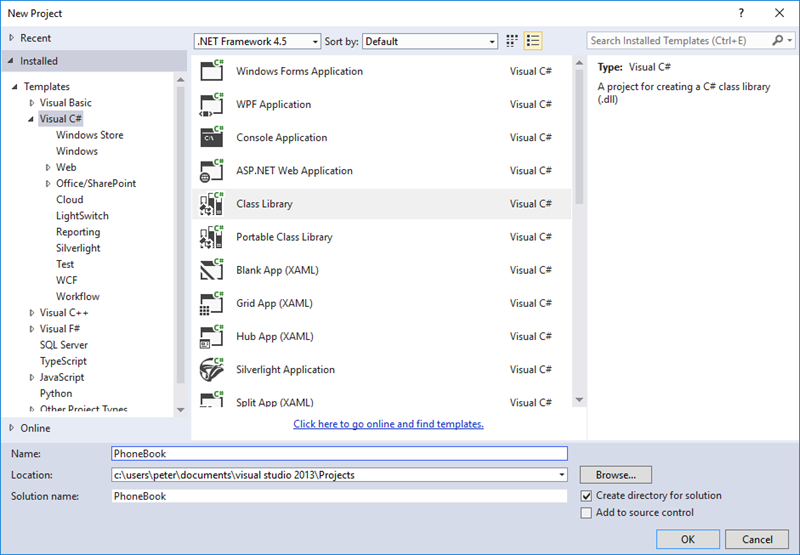The height and width of the screenshot is (555, 800).
Task: Click the search magnifier icon
Action: (778, 40)
